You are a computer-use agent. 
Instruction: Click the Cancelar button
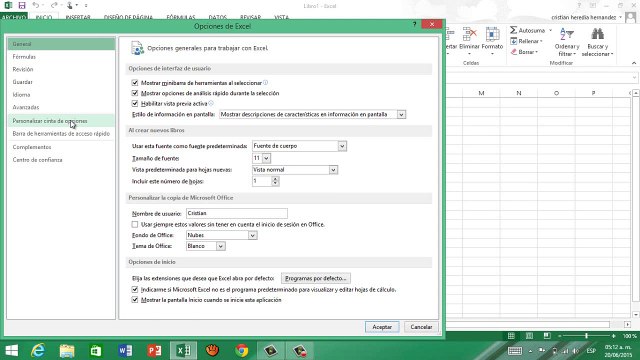421,327
